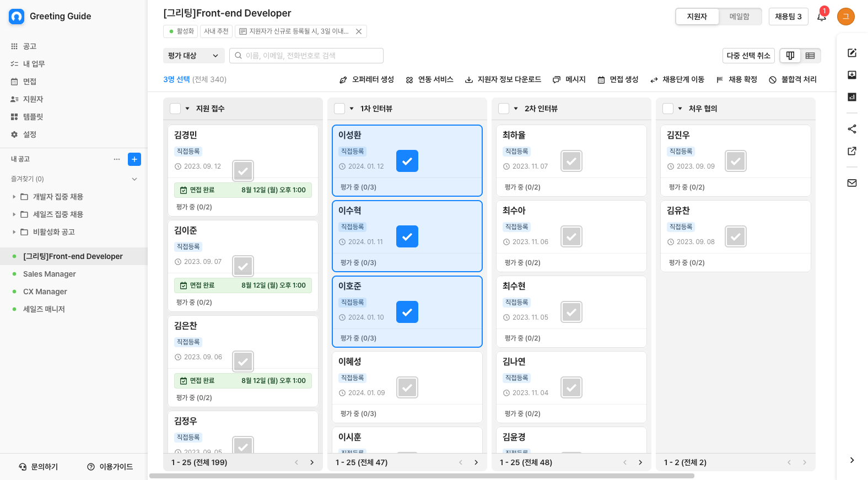Open 이용가이드 at the bottom left
The image size is (868, 480).
[110, 467]
